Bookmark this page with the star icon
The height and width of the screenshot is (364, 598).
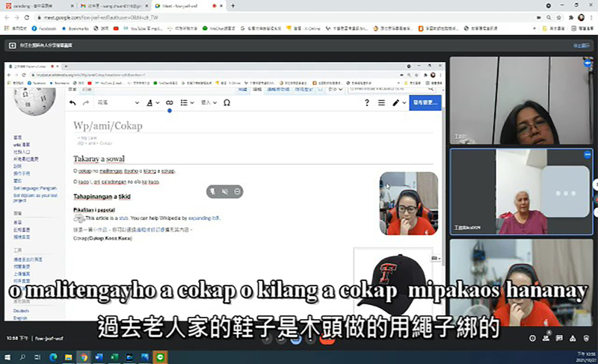click(x=558, y=17)
